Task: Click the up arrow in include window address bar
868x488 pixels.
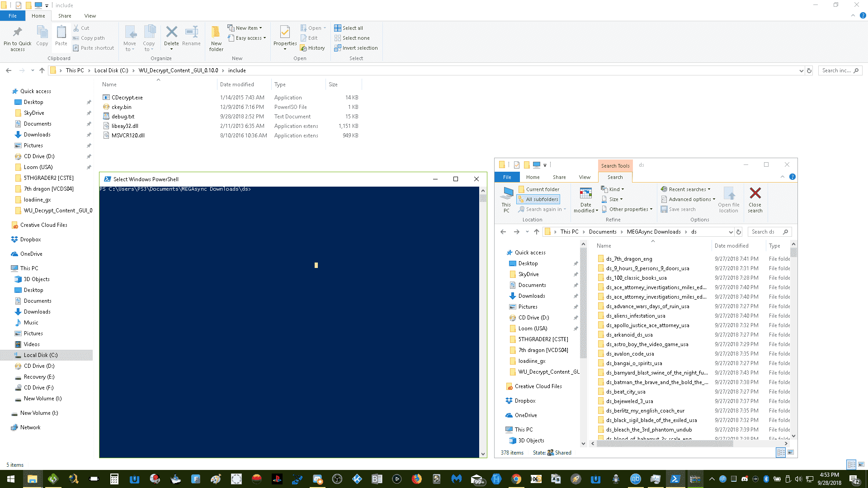Action: tap(42, 70)
